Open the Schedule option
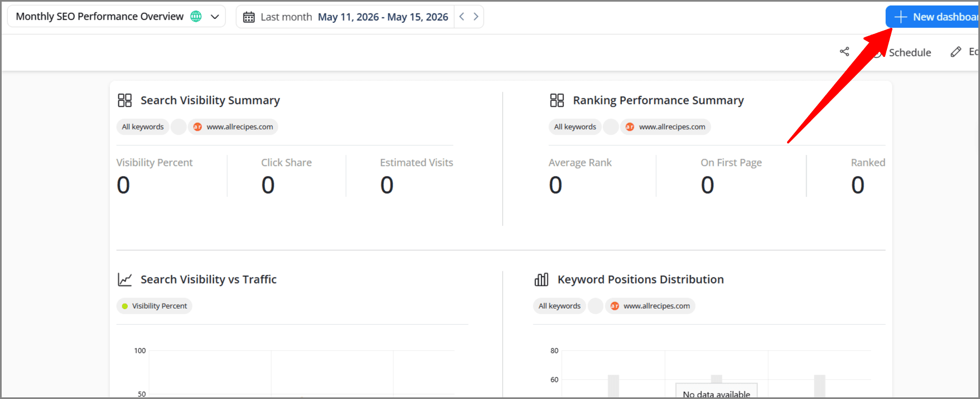 pyautogui.click(x=910, y=52)
